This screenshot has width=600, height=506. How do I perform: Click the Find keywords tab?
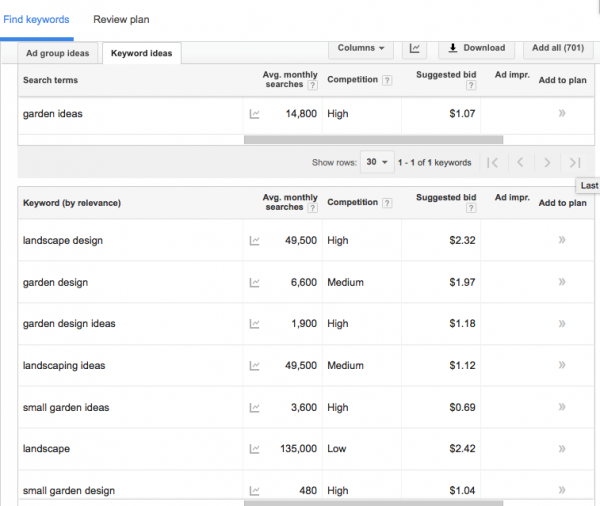point(36,19)
